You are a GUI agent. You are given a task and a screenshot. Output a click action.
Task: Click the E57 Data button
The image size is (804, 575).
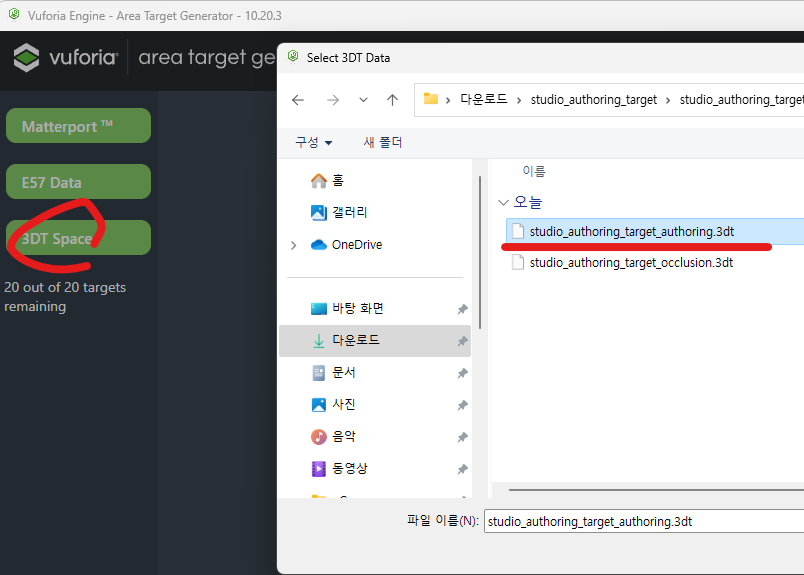[x=78, y=182]
